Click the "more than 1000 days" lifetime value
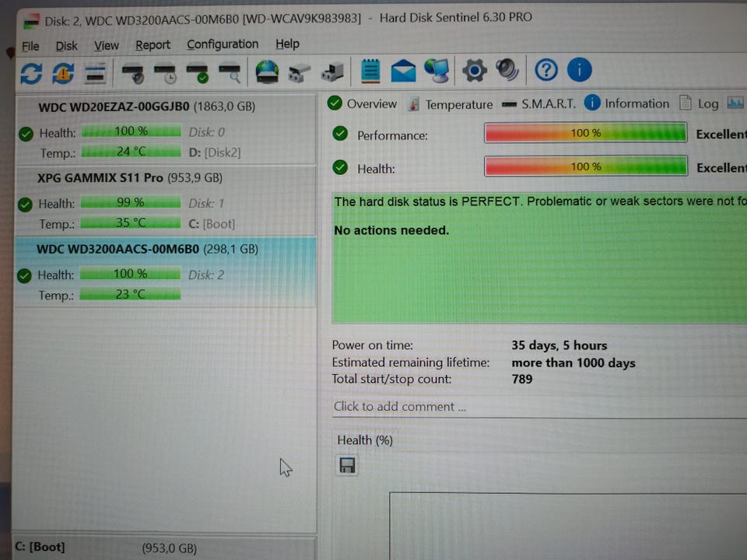 [x=573, y=363]
